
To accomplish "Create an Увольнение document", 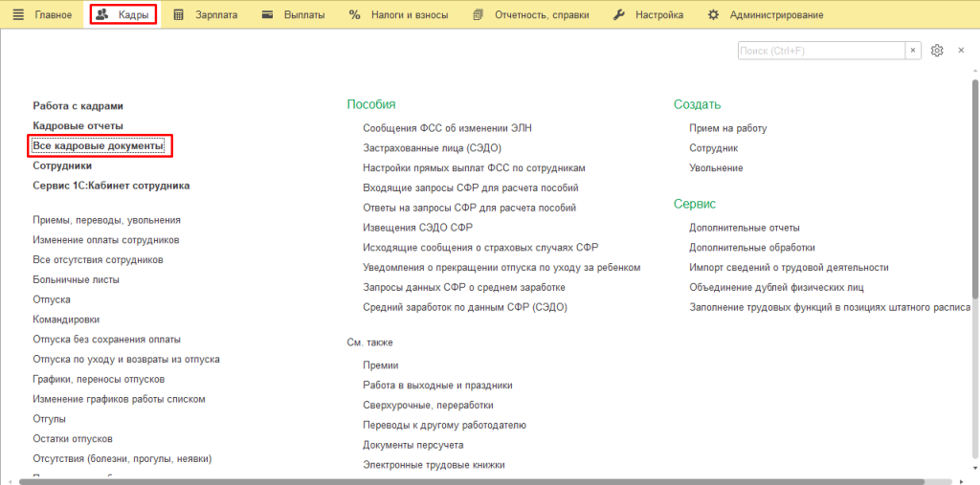I will pyautogui.click(x=716, y=168).
